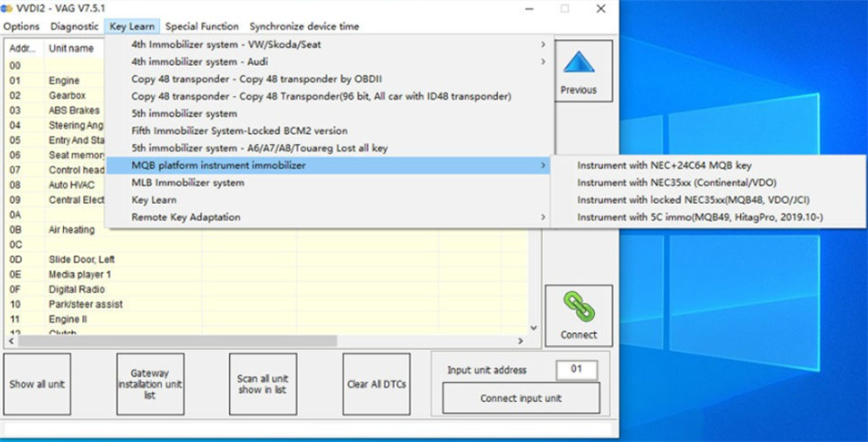Click the Input unit address field
Viewport: 868px width, 442px height.
(x=577, y=370)
